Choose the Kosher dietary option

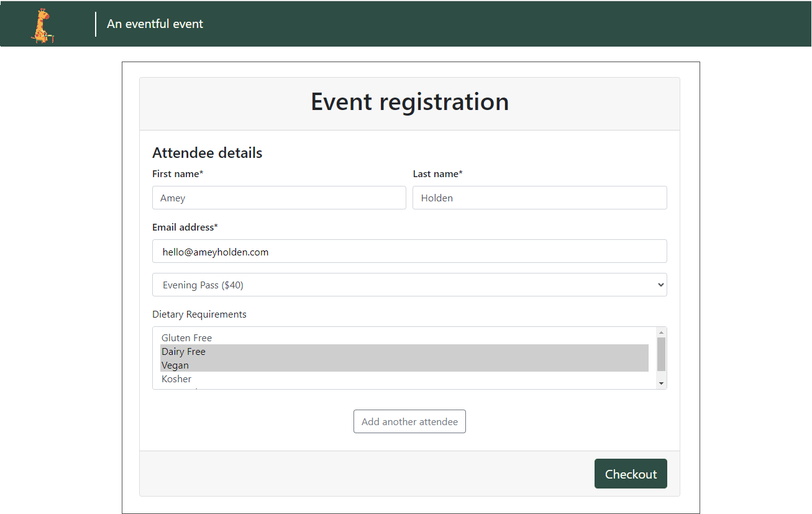[x=404, y=379]
